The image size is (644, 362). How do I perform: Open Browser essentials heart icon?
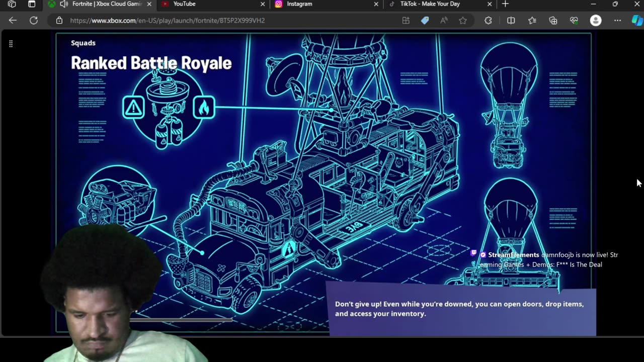coord(574,21)
